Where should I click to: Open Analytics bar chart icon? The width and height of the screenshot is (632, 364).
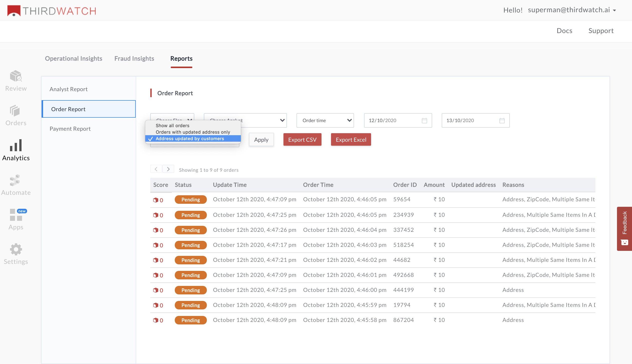[16, 145]
